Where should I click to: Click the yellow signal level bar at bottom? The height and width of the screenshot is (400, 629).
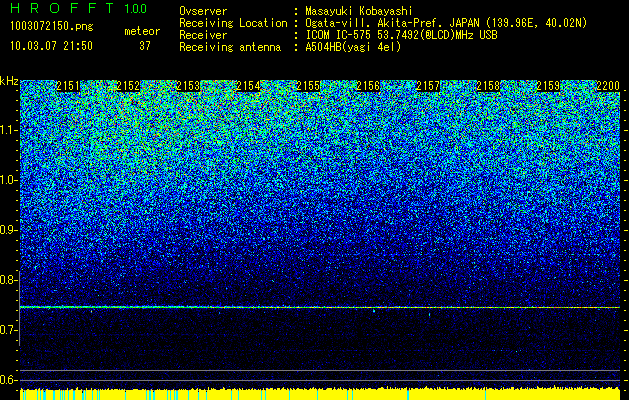click(320, 394)
